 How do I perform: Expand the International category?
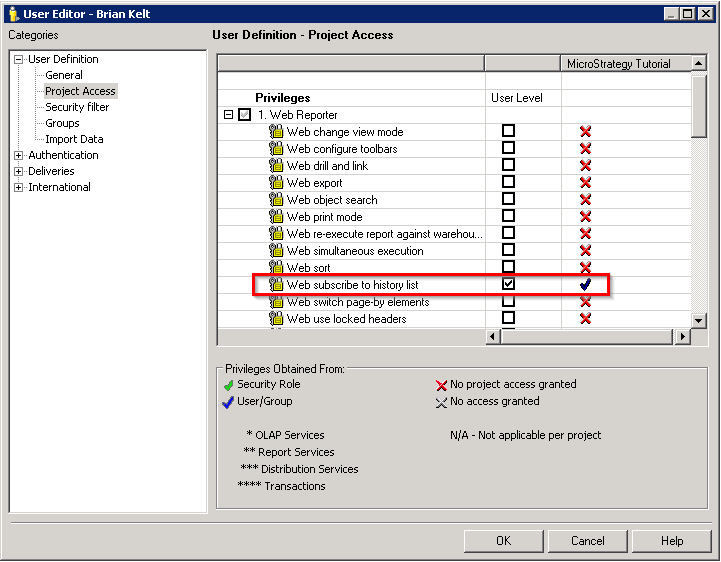(x=18, y=188)
